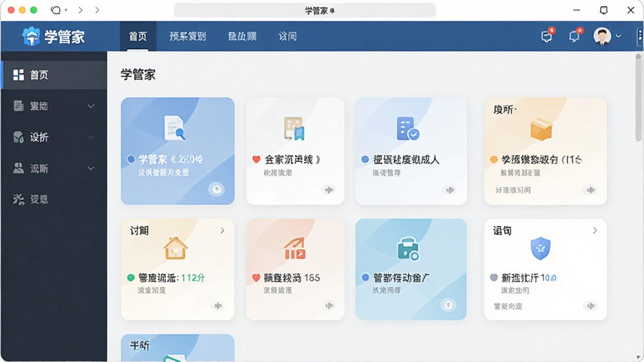Click the 学管家 card title text
Image resolution: width=644 pixels, height=362 pixels.
point(170,159)
